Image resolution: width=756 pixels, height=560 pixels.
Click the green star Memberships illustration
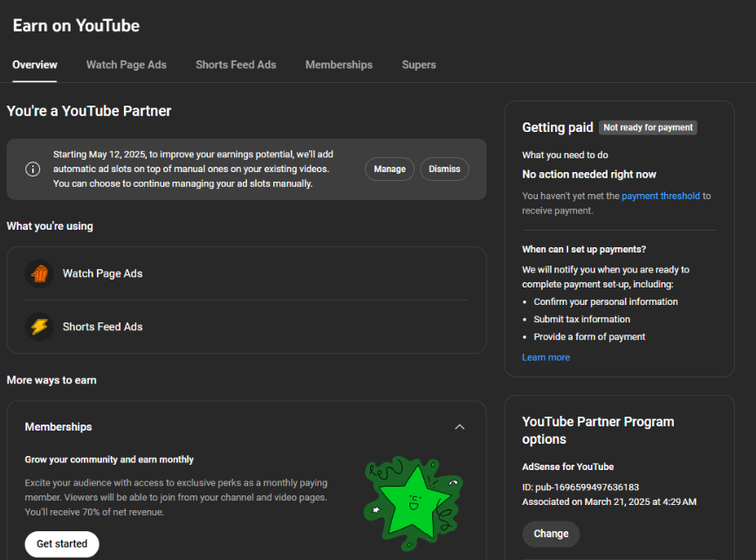point(413,503)
